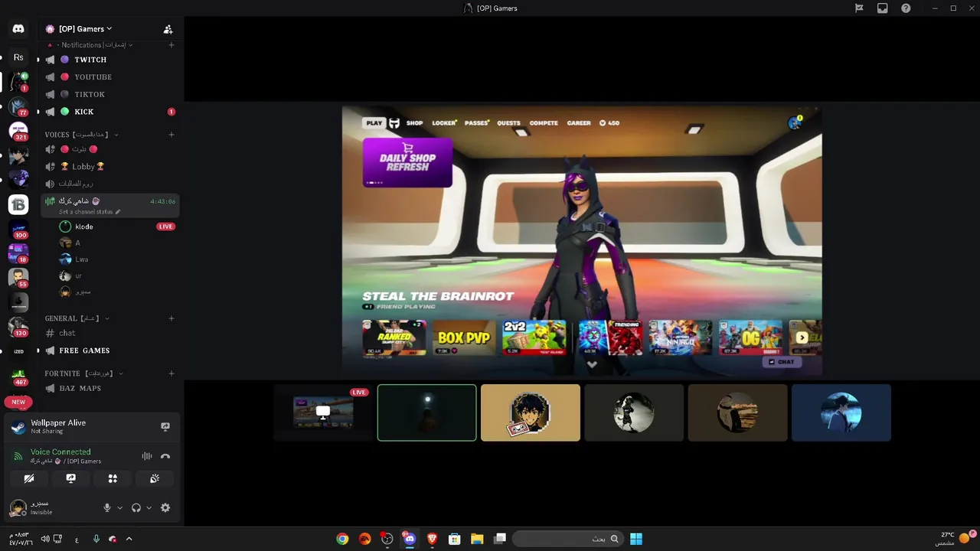Toggle taskbar volume speaker icon

coord(44,539)
